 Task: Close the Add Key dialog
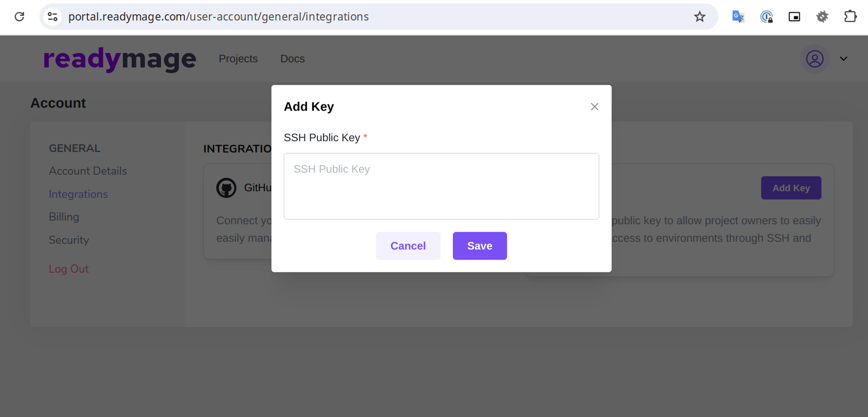[x=594, y=107]
